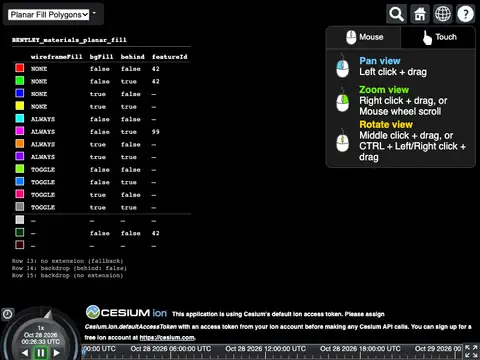Click the animation speed shuttle ring knob

click(48, 315)
